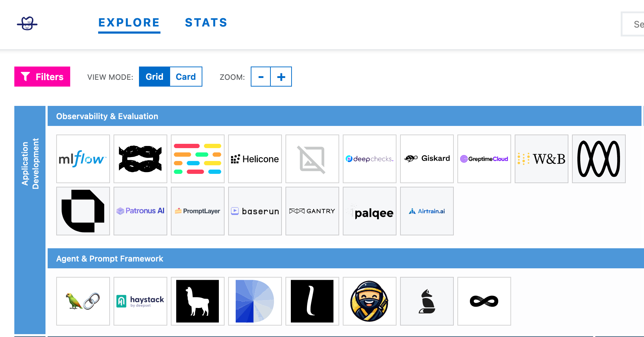Viewport: 644px width, 337px height.
Task: Click the black tile with white stroke
Action: point(312,301)
